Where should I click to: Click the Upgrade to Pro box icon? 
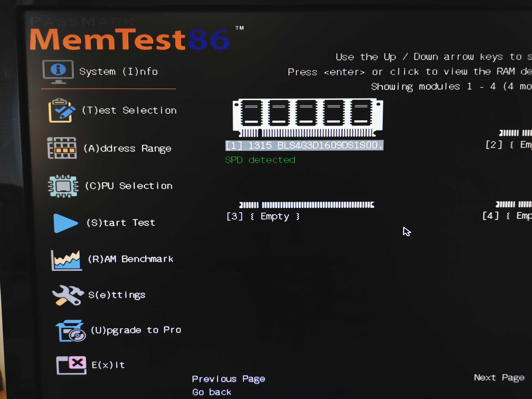click(x=71, y=331)
